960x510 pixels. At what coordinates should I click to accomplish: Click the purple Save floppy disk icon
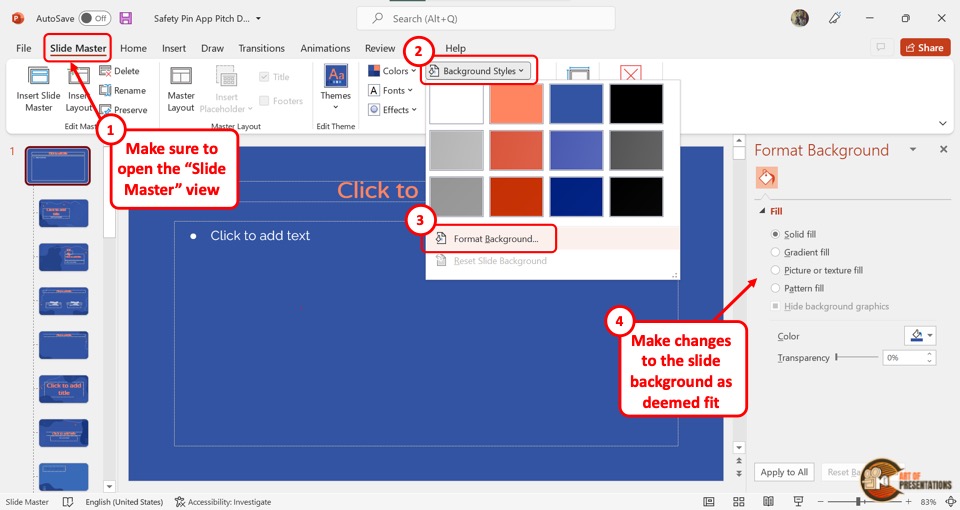(126, 18)
